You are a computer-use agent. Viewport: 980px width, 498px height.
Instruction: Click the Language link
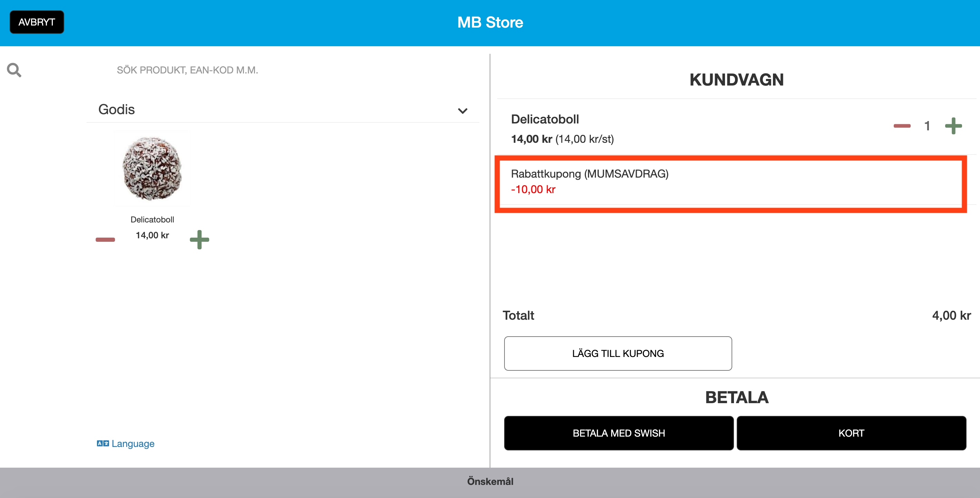133,444
